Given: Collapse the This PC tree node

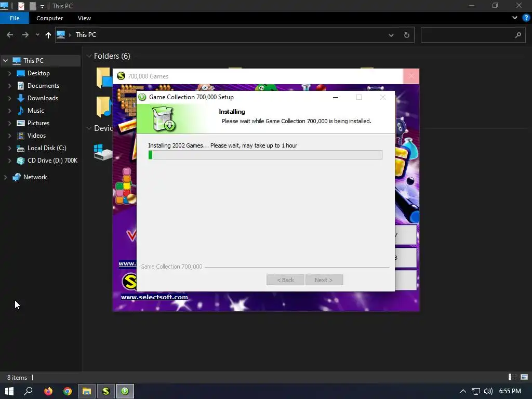Looking at the screenshot, I should click(x=5, y=61).
